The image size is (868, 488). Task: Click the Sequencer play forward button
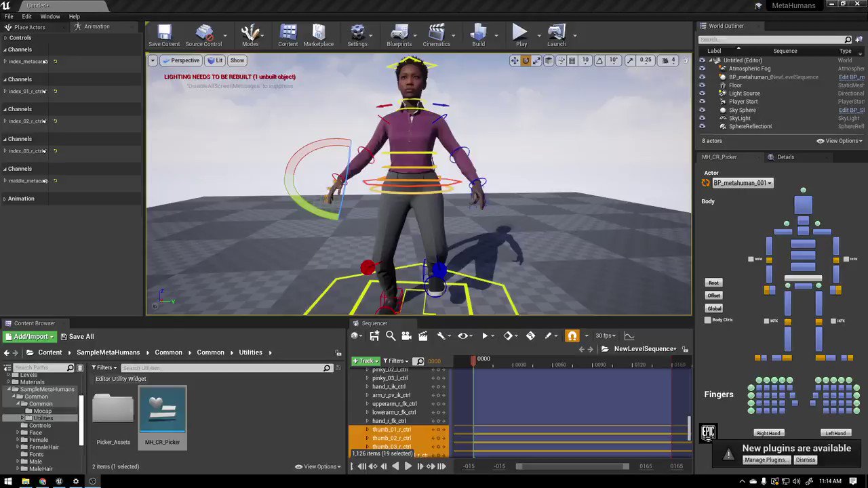pos(408,466)
